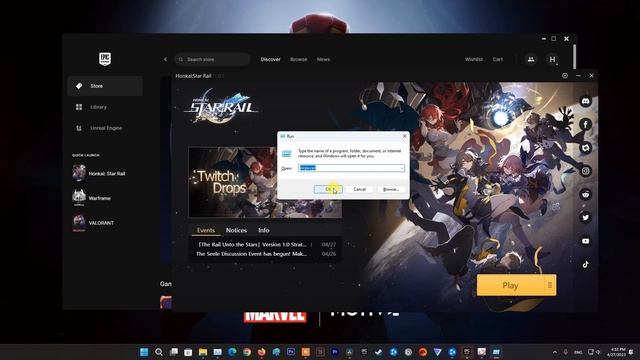Open Unreal Engine in sidebar
640x360 pixels.
click(105, 128)
